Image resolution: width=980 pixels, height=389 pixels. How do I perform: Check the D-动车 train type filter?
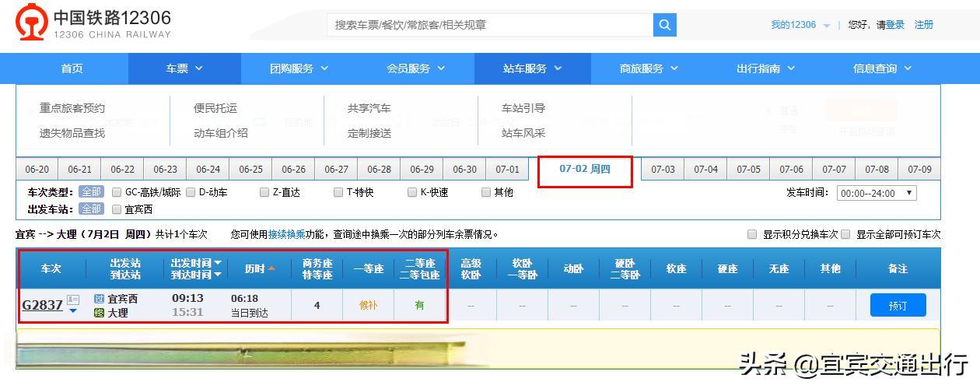click(x=191, y=192)
